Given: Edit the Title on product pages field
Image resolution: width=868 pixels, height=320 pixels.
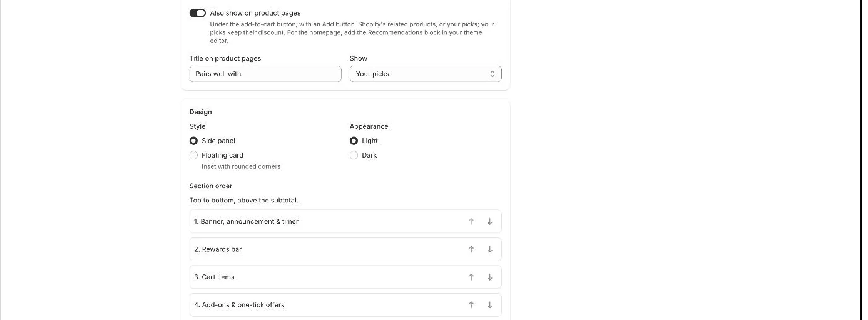Looking at the screenshot, I should pyautogui.click(x=265, y=74).
